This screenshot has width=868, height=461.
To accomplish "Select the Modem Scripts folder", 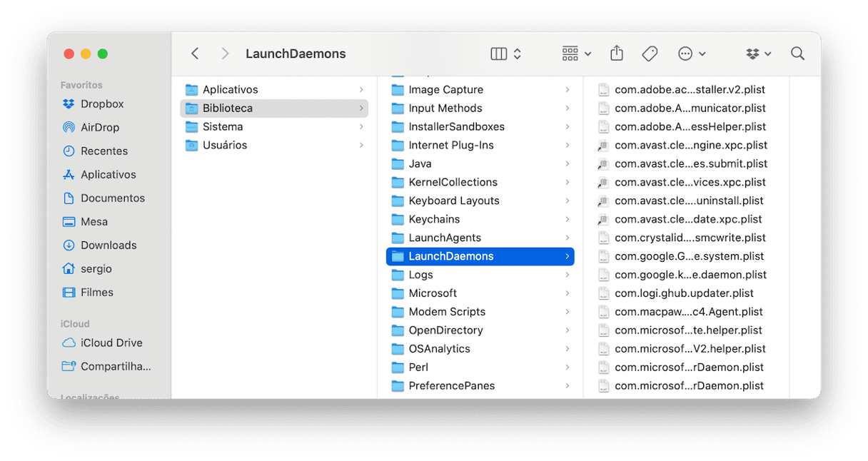I will click(x=480, y=312).
